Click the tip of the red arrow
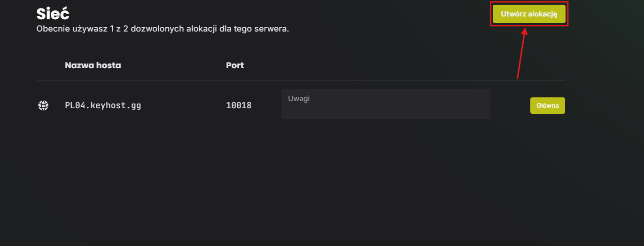Image resolution: width=644 pixels, height=246 pixels. (526, 29)
